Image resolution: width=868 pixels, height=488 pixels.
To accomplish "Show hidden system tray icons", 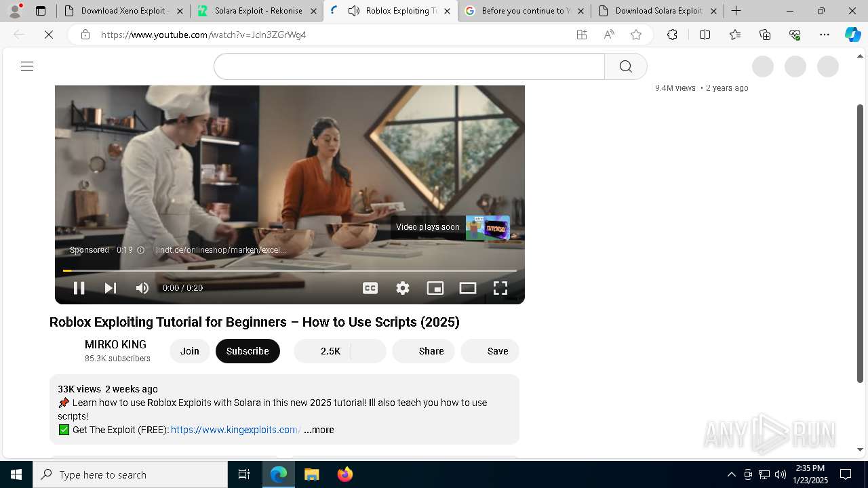I will point(731,474).
